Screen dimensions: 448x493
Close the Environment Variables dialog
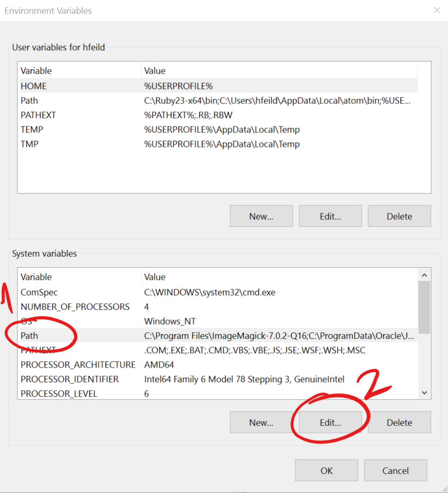click(x=437, y=10)
